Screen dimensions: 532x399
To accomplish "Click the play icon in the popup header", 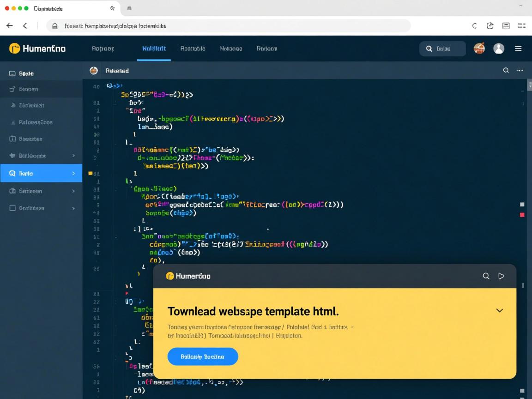I will click(x=501, y=276).
